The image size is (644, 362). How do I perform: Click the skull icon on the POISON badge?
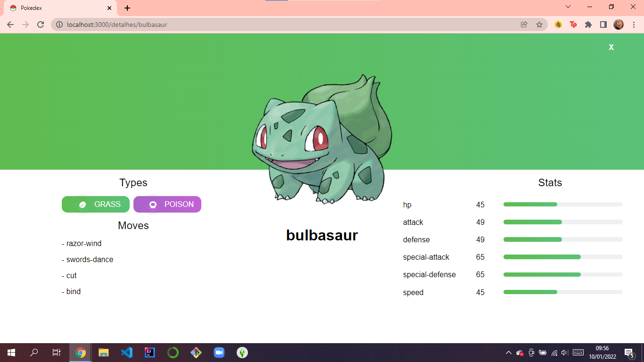tap(152, 204)
